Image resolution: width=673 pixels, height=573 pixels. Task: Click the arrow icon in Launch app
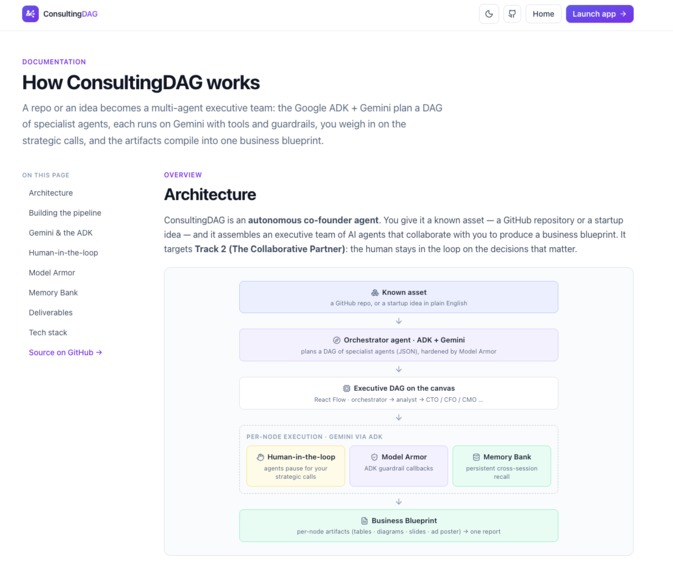coord(623,14)
